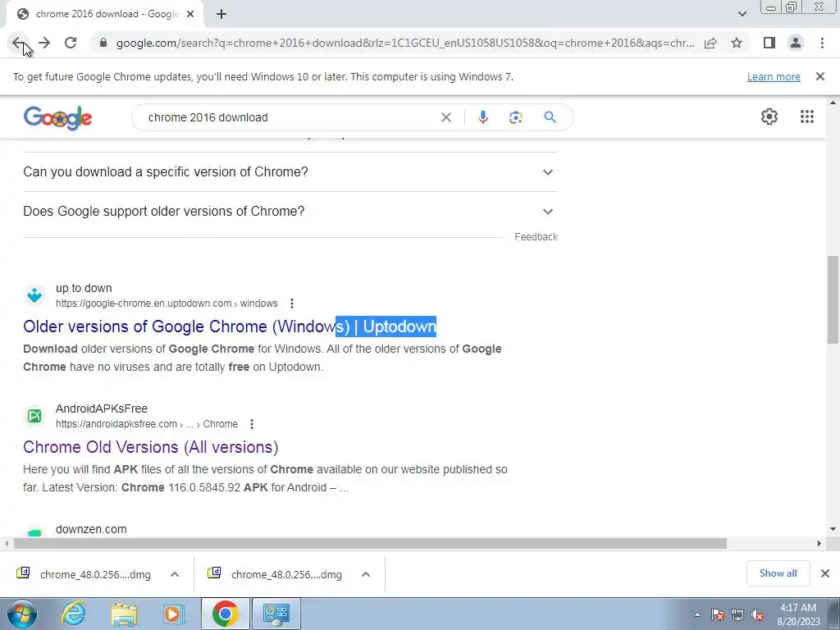Screen dimensions: 840x630
Task: Open 'Older versions of Google Chrome (Windows)' result
Action: (x=230, y=326)
